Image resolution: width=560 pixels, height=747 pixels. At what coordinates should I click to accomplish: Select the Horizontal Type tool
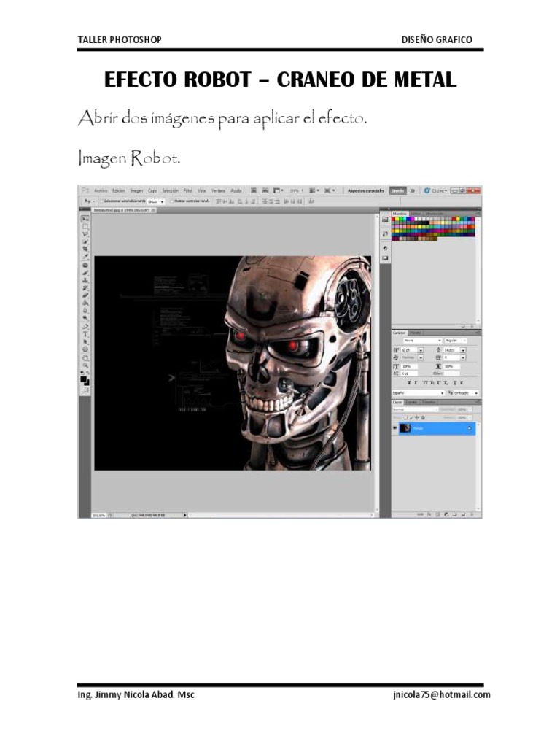tap(85, 333)
